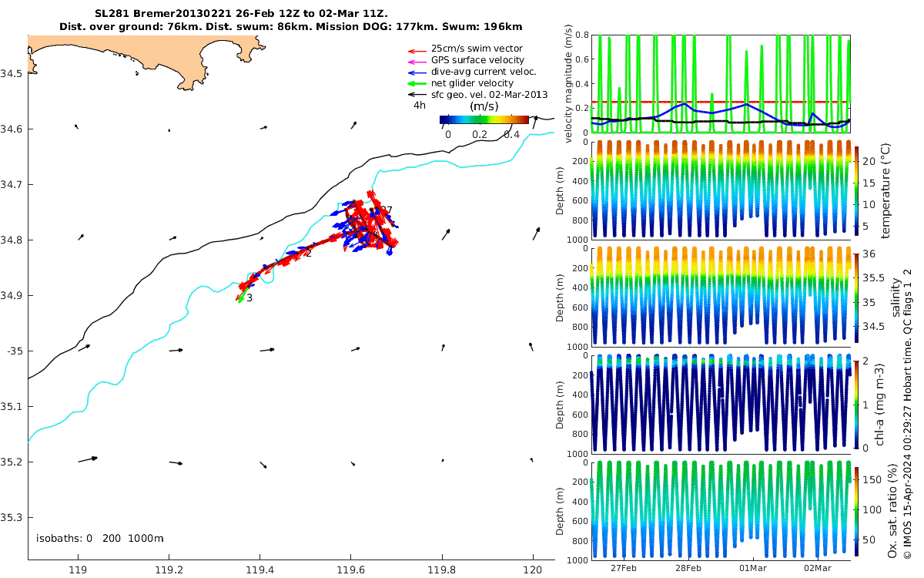Click the salinity colorbar
Screen dimensions: 924x578
pyautogui.click(x=857, y=297)
